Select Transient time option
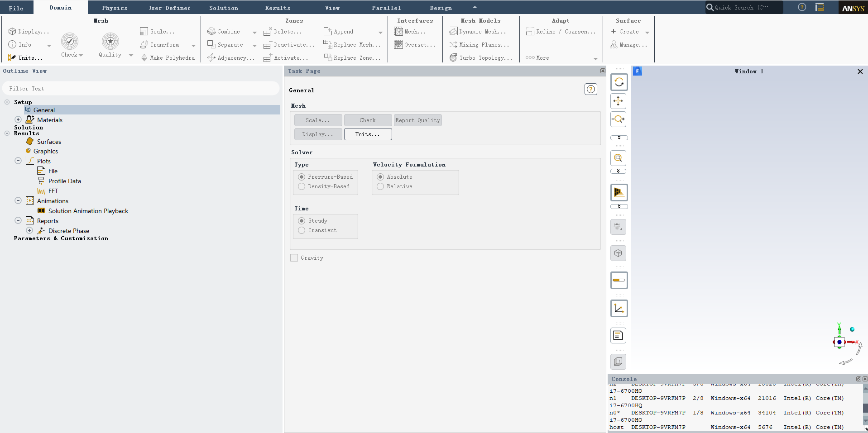 pos(302,230)
